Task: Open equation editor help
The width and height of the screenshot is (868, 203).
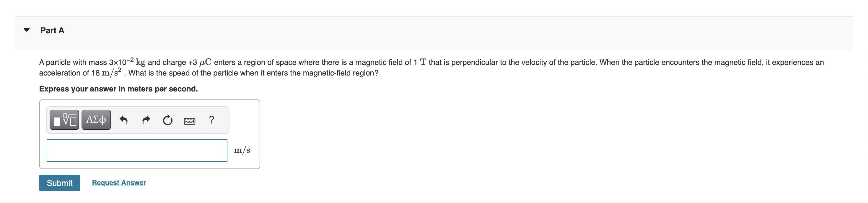Action: tap(211, 120)
